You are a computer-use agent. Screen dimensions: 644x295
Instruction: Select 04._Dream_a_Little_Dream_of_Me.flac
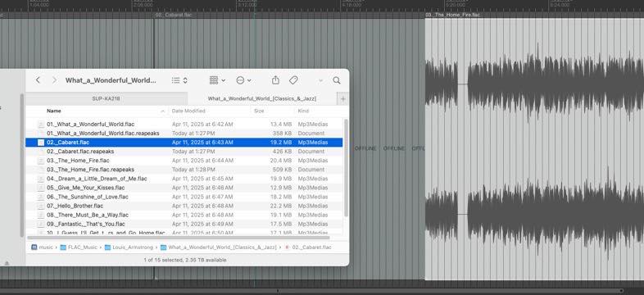184,179
